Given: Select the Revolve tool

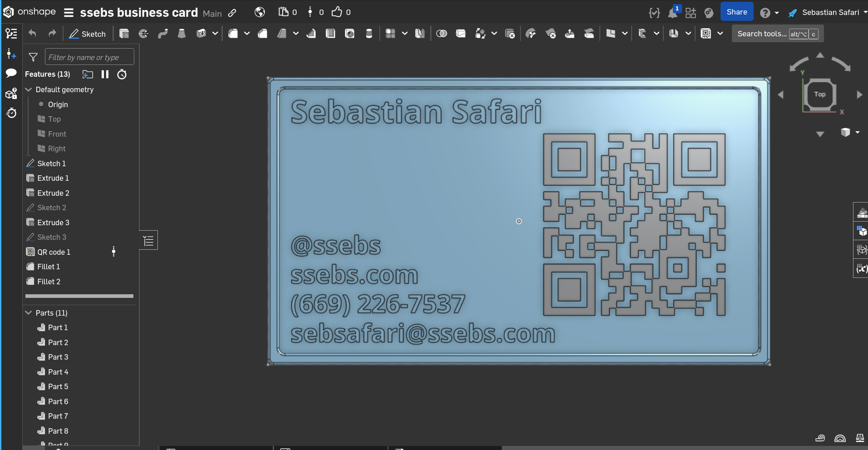Looking at the screenshot, I should coord(143,34).
